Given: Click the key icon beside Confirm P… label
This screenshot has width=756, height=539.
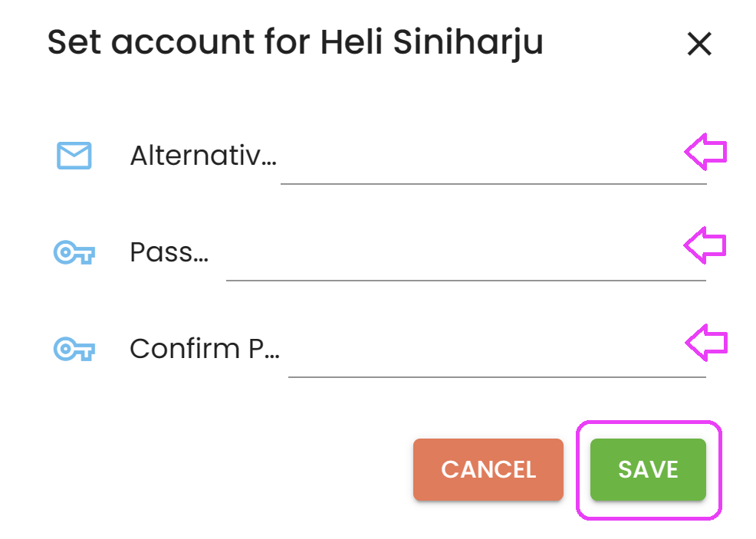Looking at the screenshot, I should click(74, 349).
